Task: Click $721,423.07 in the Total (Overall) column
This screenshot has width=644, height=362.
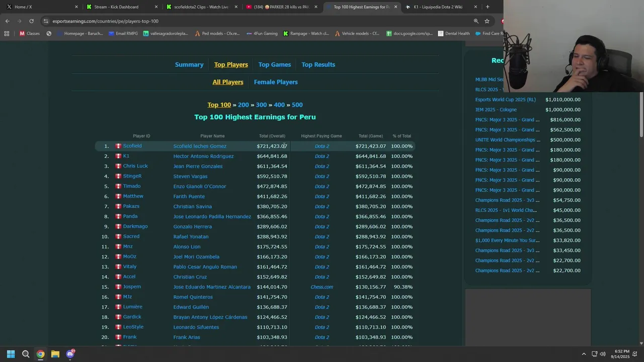Action: [272, 146]
